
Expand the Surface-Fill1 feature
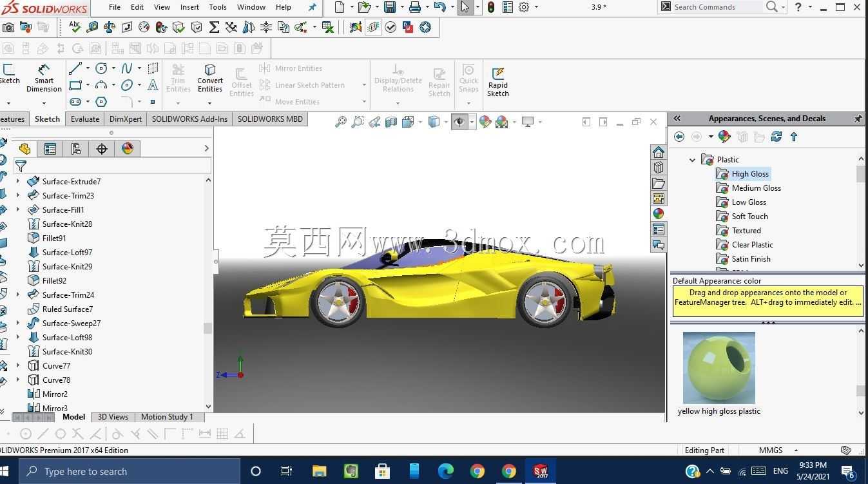18,210
